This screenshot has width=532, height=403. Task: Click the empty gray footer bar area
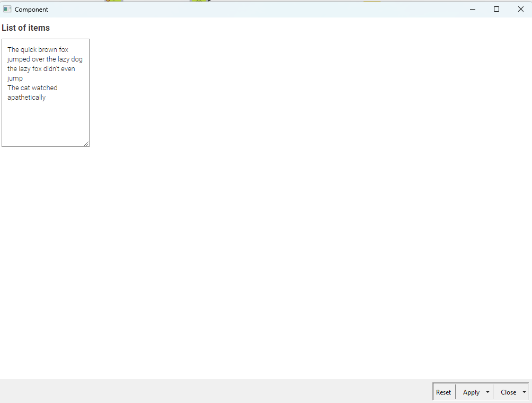(212, 391)
